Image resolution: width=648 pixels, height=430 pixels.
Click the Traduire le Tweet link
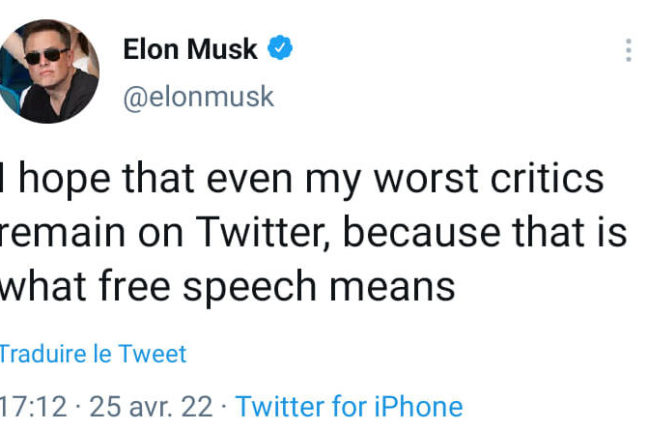(x=93, y=353)
